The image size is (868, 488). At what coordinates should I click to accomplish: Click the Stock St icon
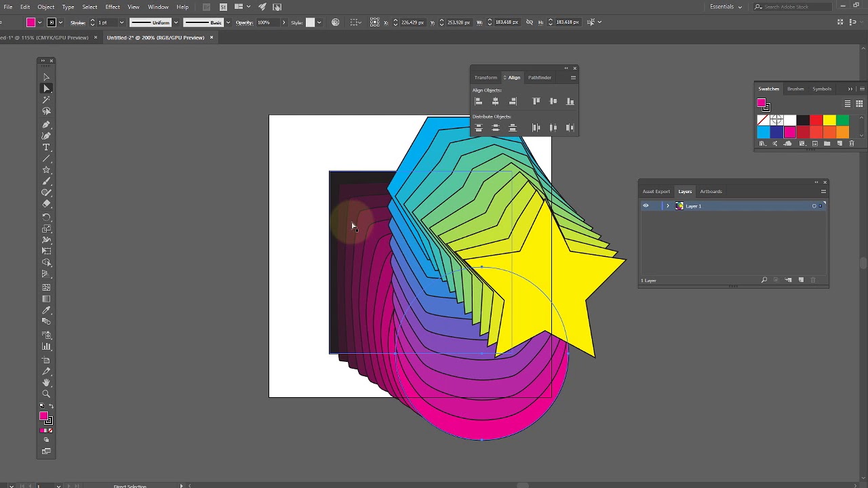click(223, 7)
